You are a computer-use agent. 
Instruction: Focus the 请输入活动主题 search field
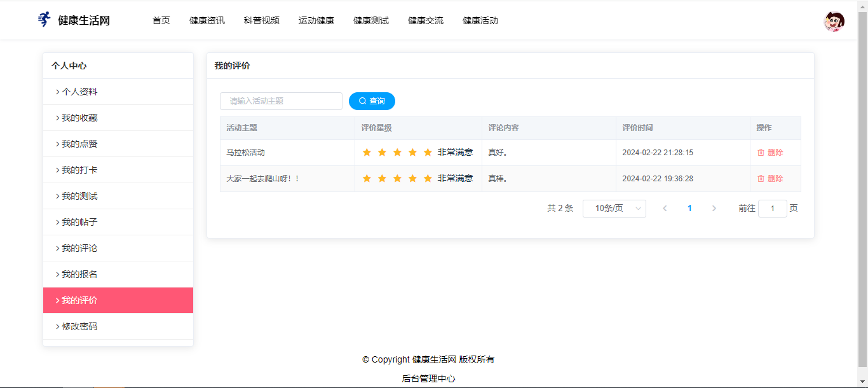pyautogui.click(x=281, y=101)
